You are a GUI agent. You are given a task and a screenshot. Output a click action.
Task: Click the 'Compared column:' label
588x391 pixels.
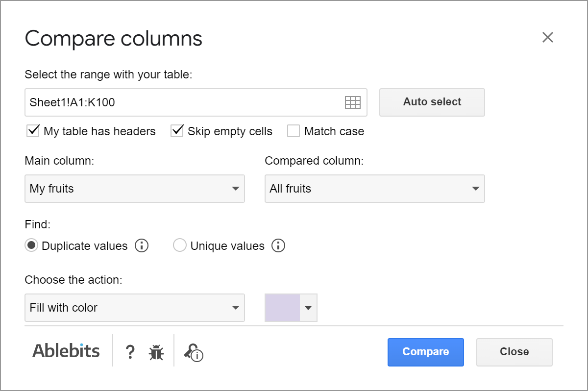coord(315,161)
